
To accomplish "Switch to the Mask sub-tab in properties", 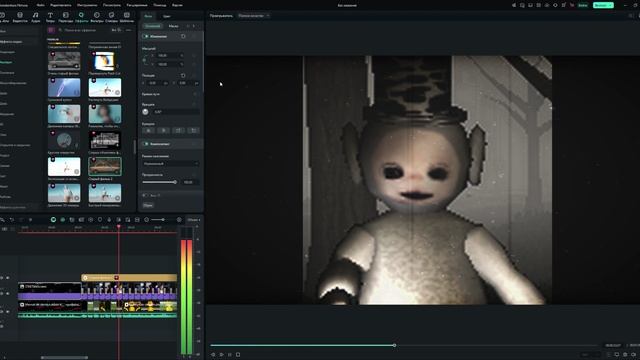I will point(173,26).
